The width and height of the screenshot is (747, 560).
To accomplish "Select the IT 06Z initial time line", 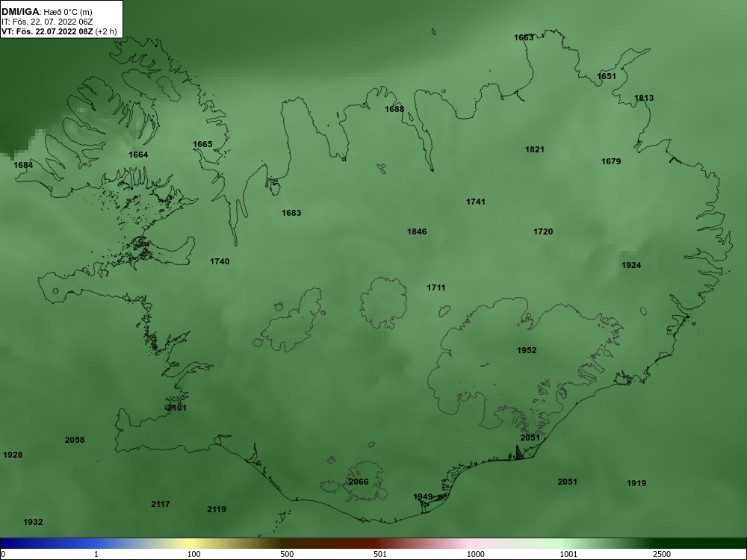I will tap(46, 22).
